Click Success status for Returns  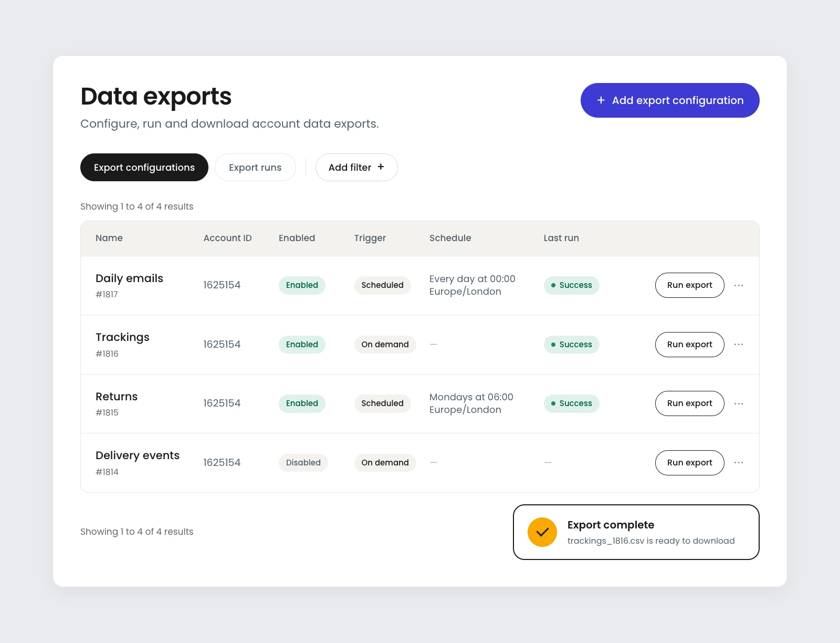pyautogui.click(x=571, y=403)
